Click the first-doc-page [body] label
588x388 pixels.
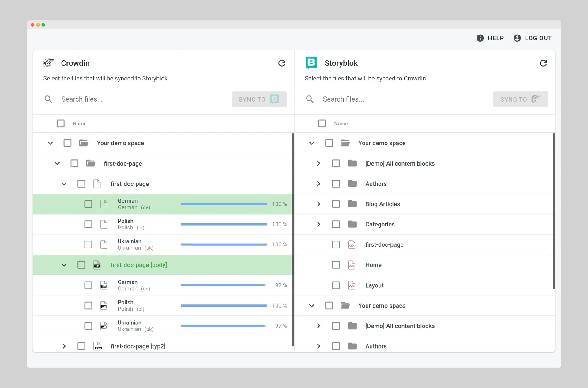coord(139,265)
